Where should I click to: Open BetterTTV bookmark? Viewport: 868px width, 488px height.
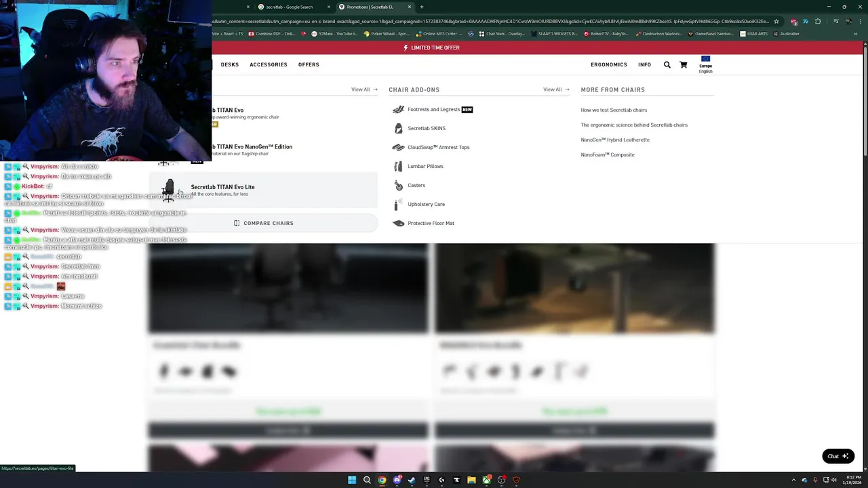(606, 33)
